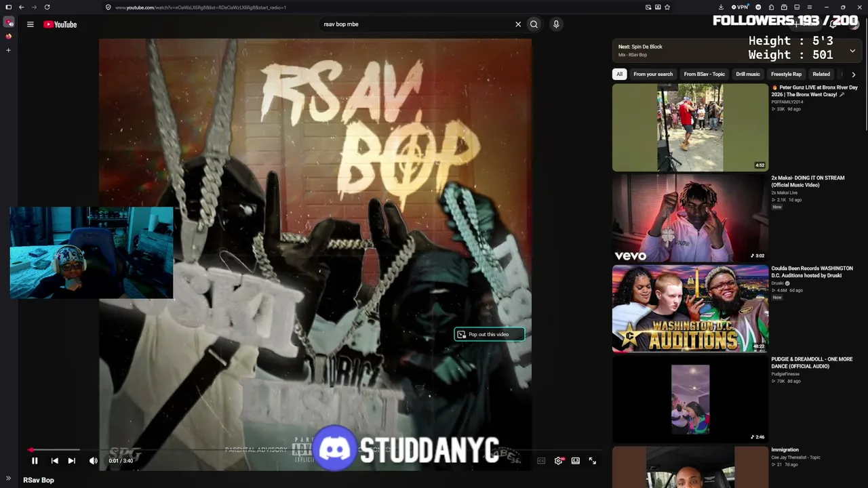Run the search with the magnifier button
The width and height of the screenshot is (868, 488).
(534, 24)
